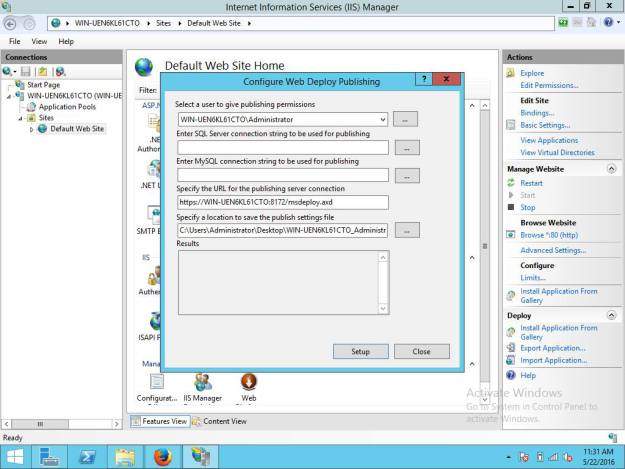The height and width of the screenshot is (469, 625).
Task: Select Start Page in Connections tree
Action: [43, 85]
